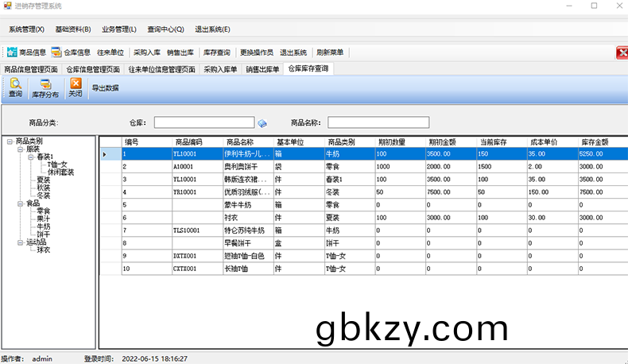The image size is (628, 364).
Task: Open 退出系统(E) menu
Action: coord(212,29)
